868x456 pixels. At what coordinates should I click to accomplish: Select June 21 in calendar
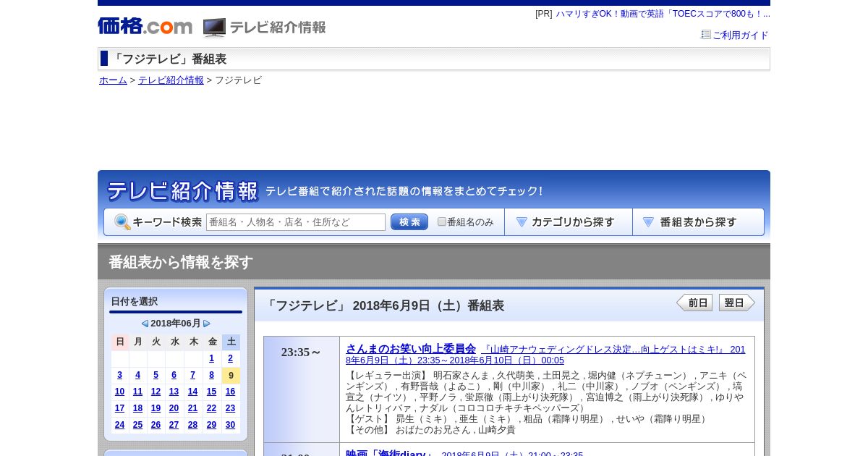(192, 408)
